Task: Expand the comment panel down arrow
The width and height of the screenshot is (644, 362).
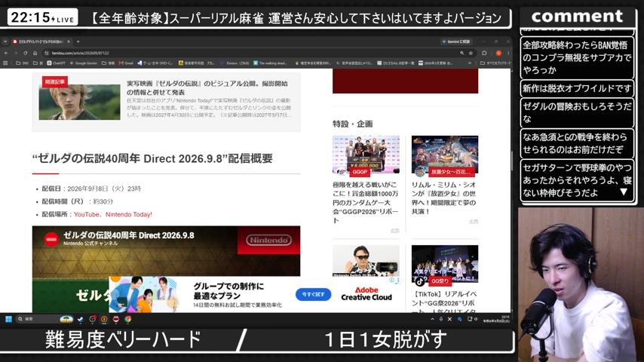Action: click(624, 192)
